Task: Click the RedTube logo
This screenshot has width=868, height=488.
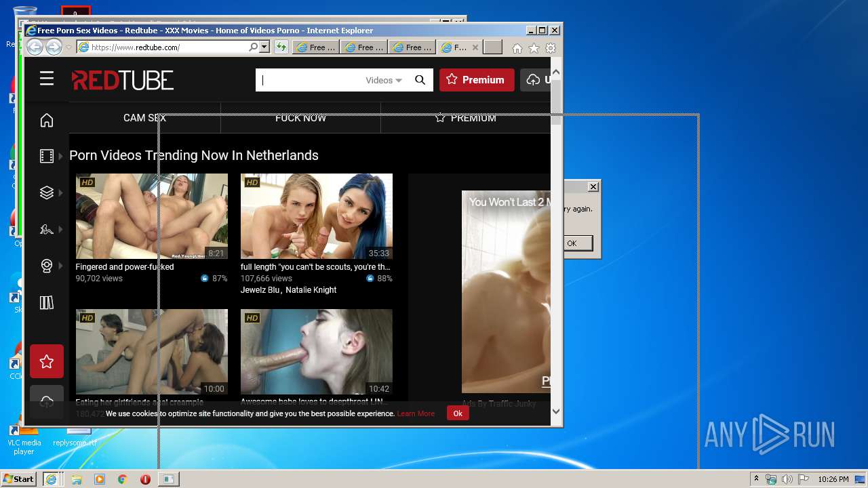Action: [123, 80]
